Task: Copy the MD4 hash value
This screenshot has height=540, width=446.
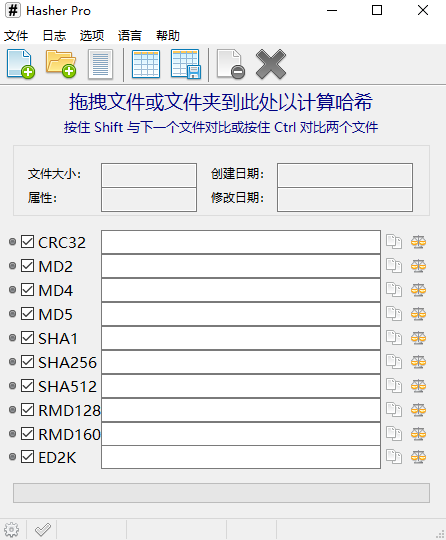Action: coord(394,290)
